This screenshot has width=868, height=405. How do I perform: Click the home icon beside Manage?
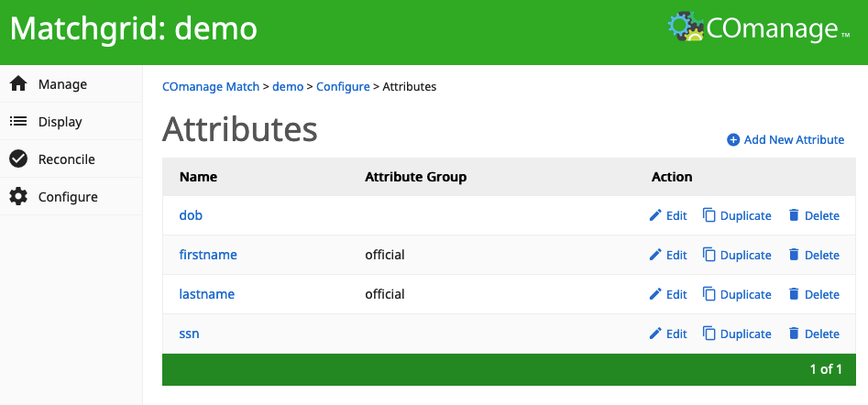pyautogui.click(x=18, y=84)
